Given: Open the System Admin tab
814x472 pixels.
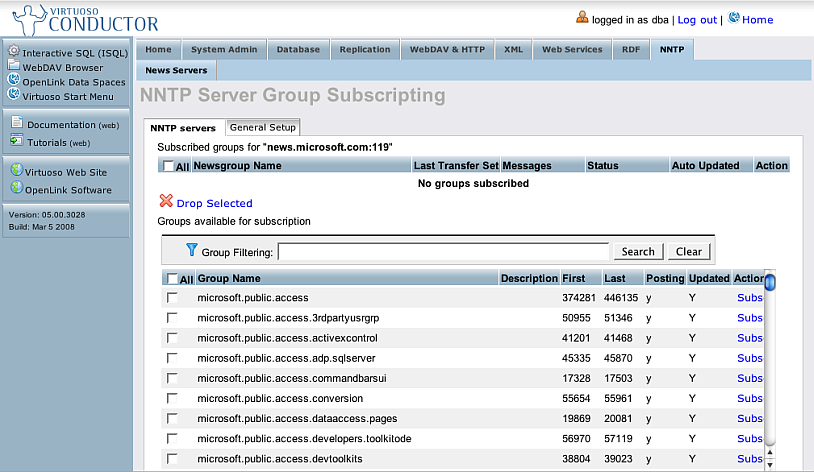Looking at the screenshot, I should click(223, 49).
